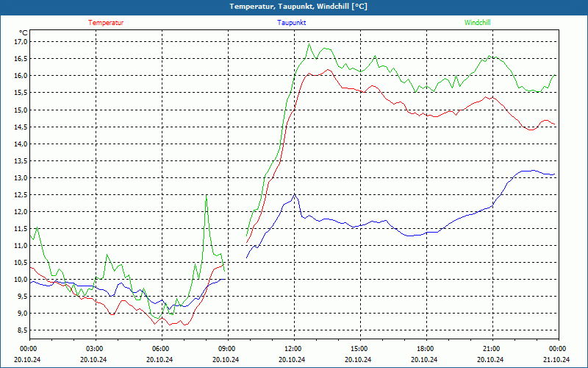The height and width of the screenshot is (368, 588).
Task: Click the 20.10.24 date under 12:00
Action: click(x=292, y=359)
